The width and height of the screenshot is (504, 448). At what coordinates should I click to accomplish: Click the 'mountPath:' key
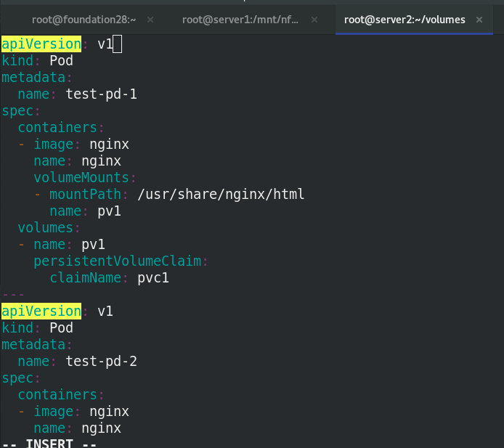[x=89, y=195]
